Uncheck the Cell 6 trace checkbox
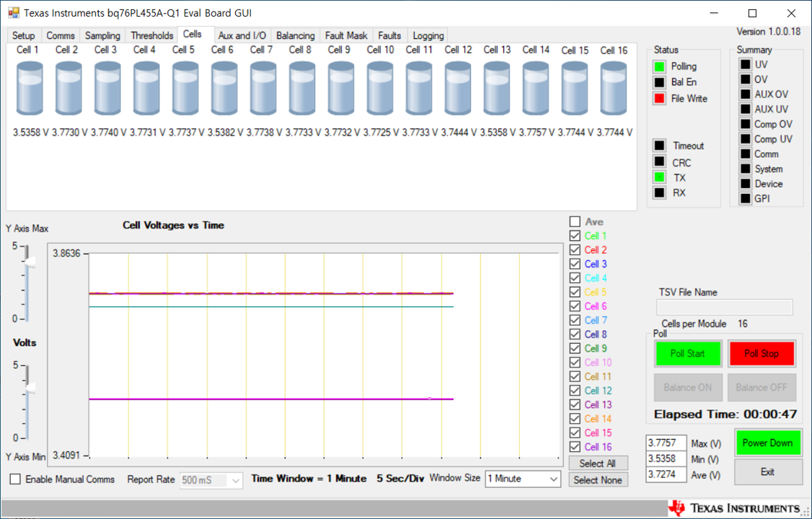This screenshot has height=519, width=812. (575, 306)
